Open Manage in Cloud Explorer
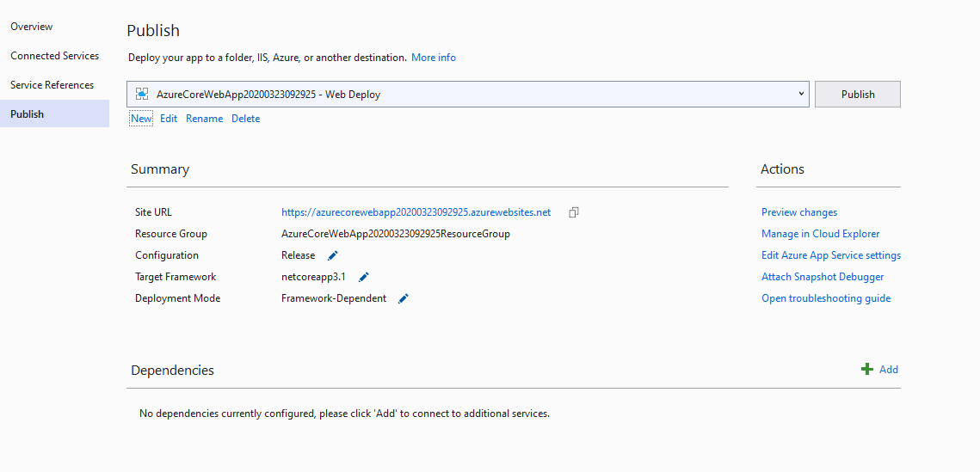Image resolution: width=980 pixels, height=472 pixels. pos(821,234)
